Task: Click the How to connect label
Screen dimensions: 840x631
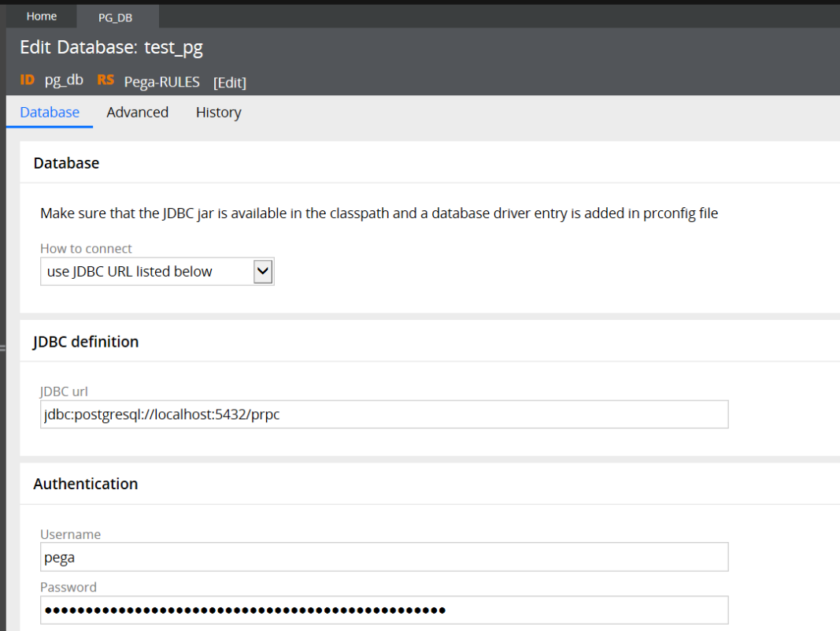Action: coord(86,249)
